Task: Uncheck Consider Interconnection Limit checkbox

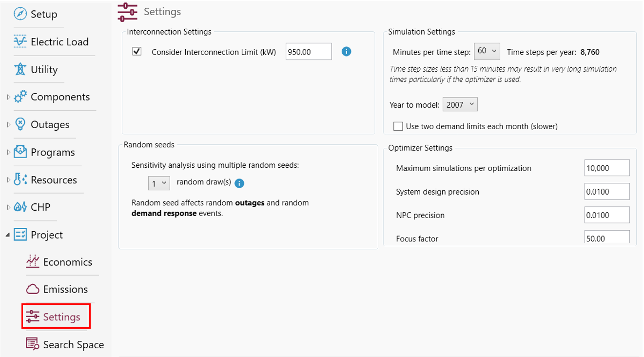Action: point(137,52)
